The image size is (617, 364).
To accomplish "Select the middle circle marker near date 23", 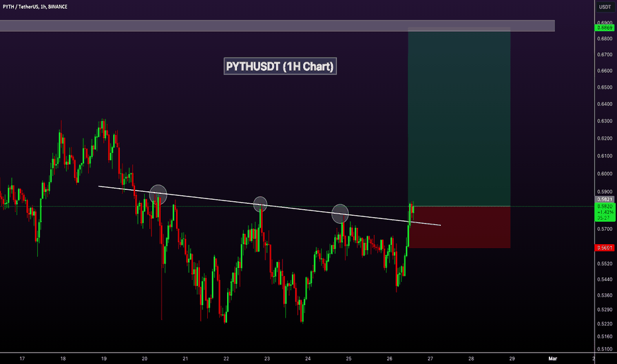I will tap(260, 204).
